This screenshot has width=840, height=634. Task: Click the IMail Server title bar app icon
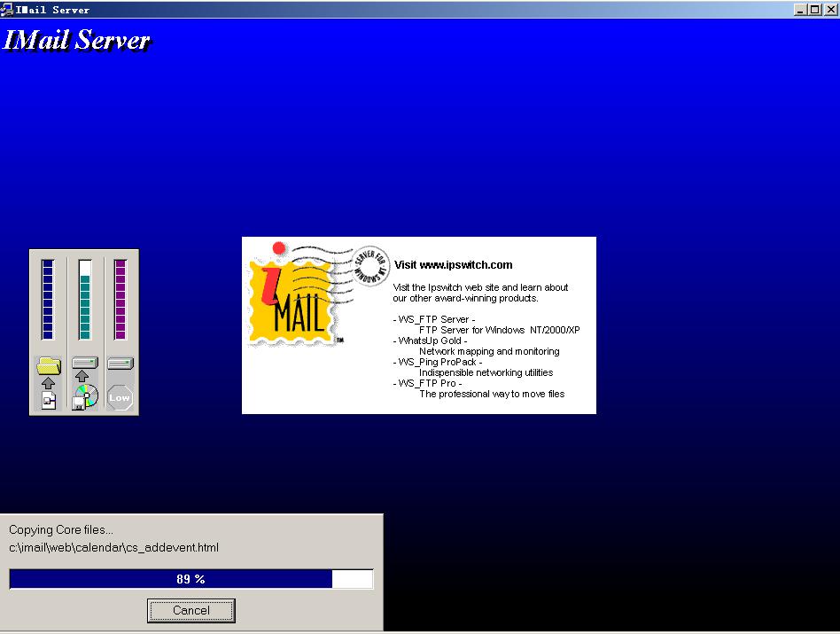(x=7, y=9)
